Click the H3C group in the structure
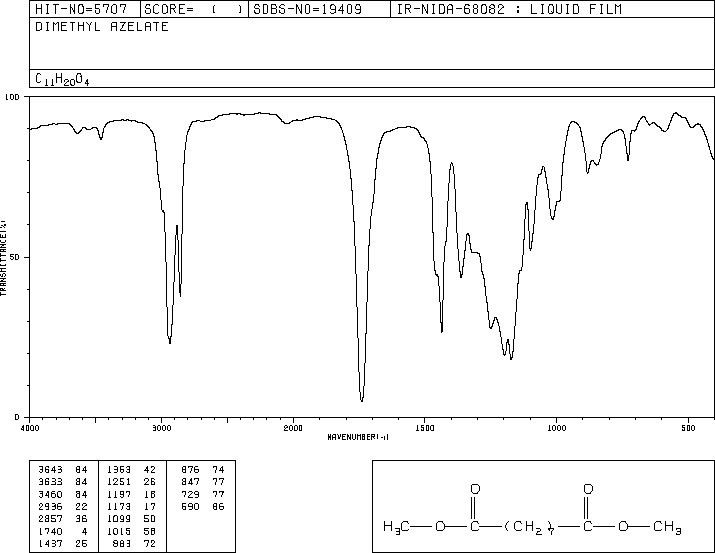The width and height of the screenshot is (715, 553). tap(396, 527)
